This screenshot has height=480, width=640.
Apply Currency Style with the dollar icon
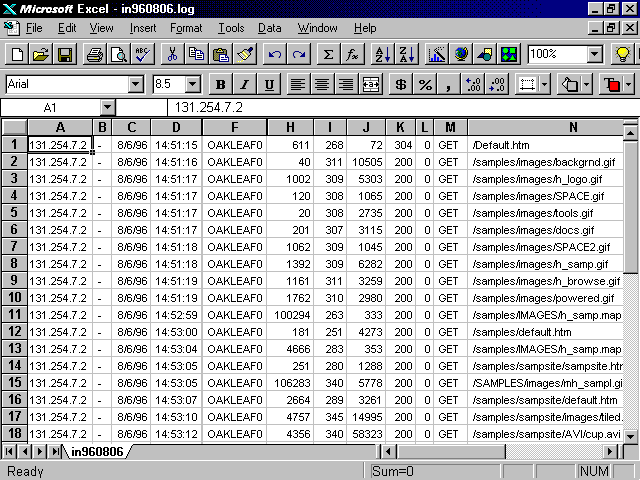401,84
